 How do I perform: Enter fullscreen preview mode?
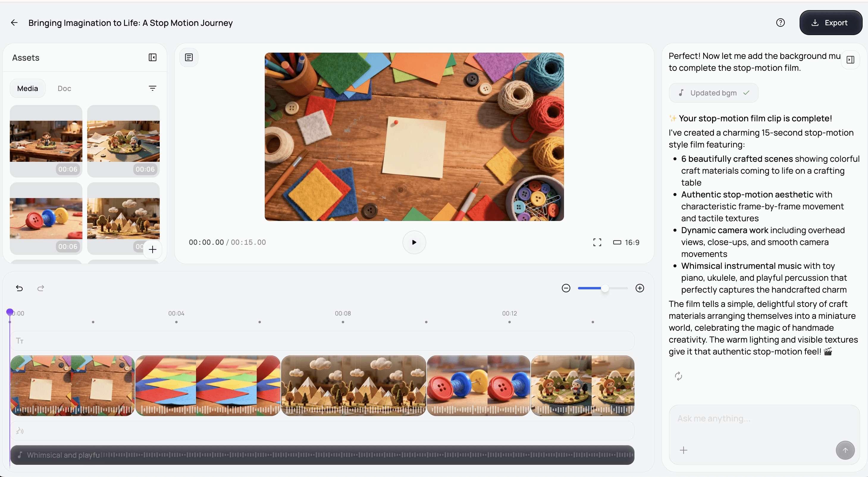[x=597, y=242]
